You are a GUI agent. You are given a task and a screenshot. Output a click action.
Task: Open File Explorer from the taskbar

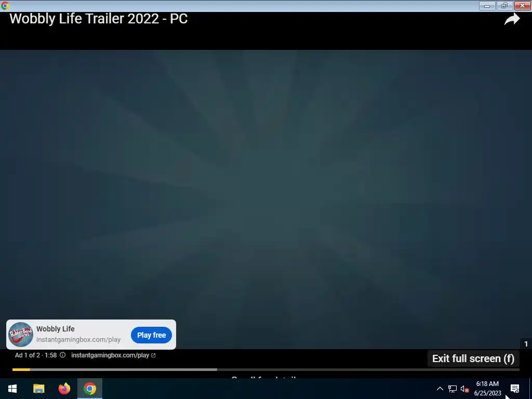pyautogui.click(x=38, y=389)
